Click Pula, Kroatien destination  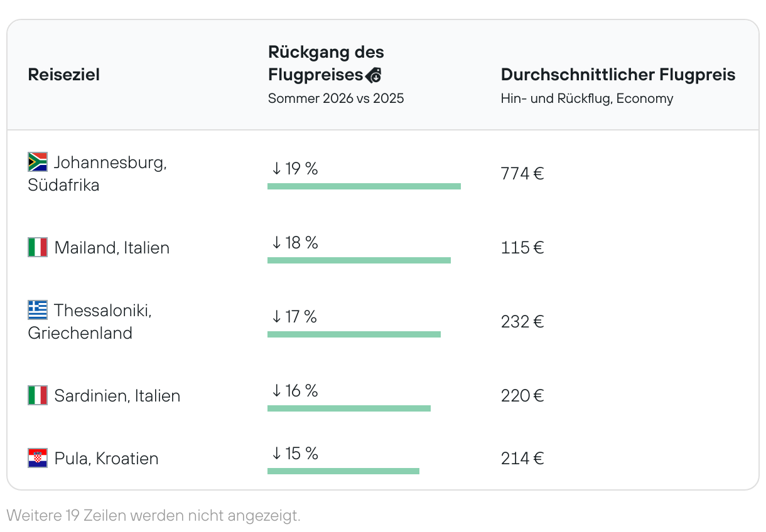107,459
